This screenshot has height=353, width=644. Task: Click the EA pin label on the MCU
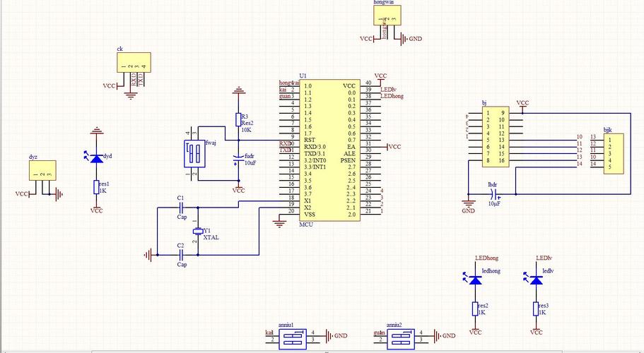(x=351, y=147)
